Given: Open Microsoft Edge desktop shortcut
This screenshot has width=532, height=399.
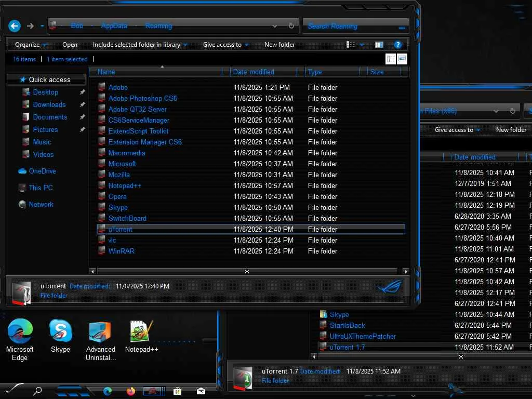Looking at the screenshot, I should point(20,340).
